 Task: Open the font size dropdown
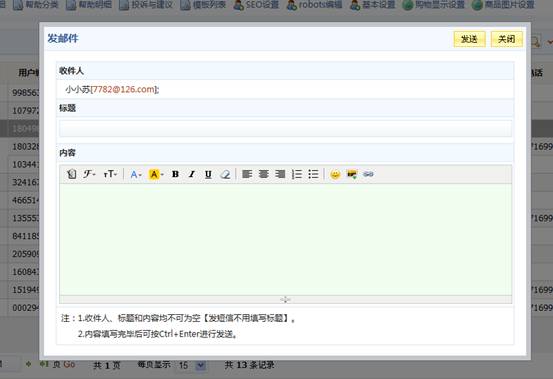pyautogui.click(x=110, y=174)
